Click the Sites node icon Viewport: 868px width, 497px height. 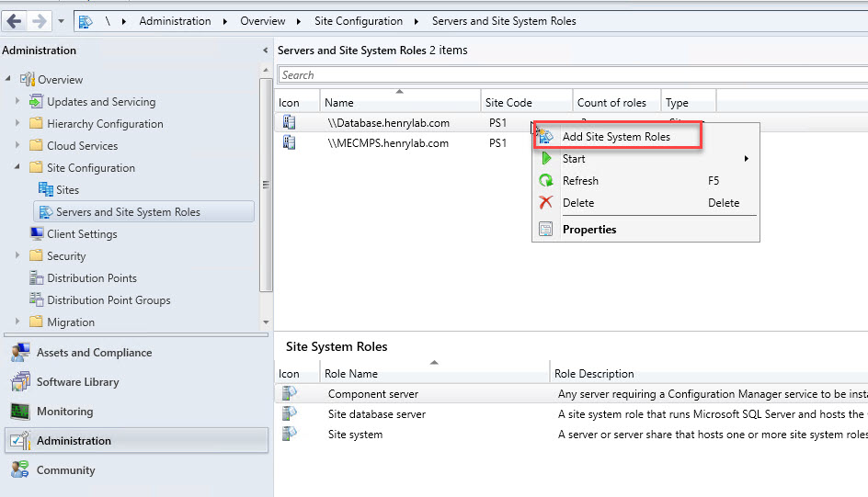pyautogui.click(x=46, y=190)
